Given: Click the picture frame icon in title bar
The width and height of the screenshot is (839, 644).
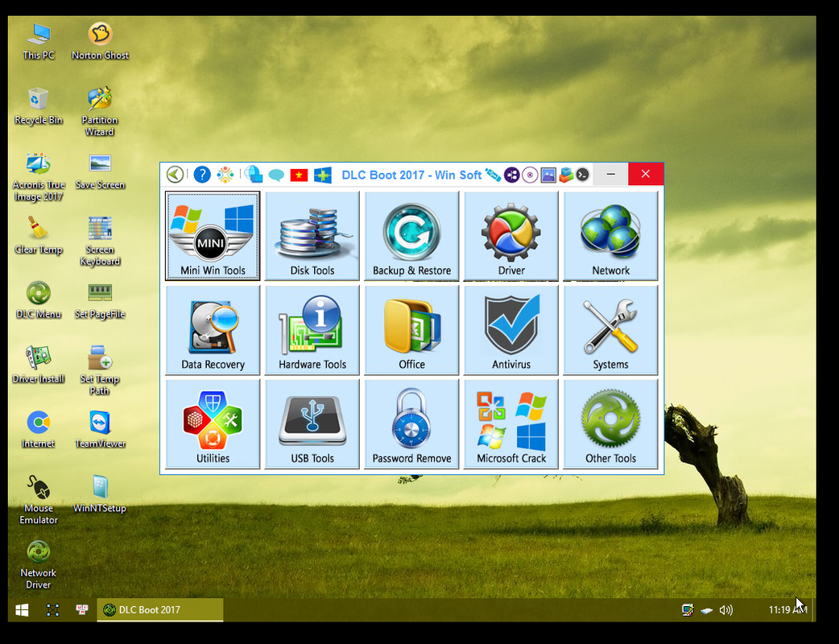Looking at the screenshot, I should [x=548, y=175].
